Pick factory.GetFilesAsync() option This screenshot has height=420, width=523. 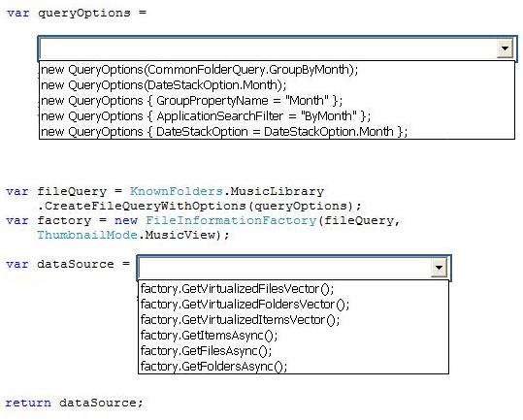point(293,351)
